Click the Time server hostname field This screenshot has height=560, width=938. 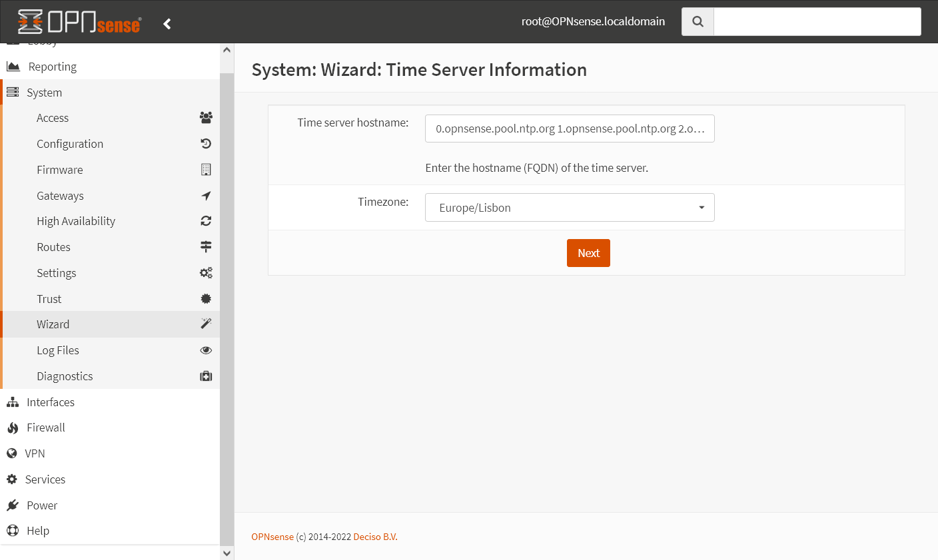pyautogui.click(x=569, y=129)
